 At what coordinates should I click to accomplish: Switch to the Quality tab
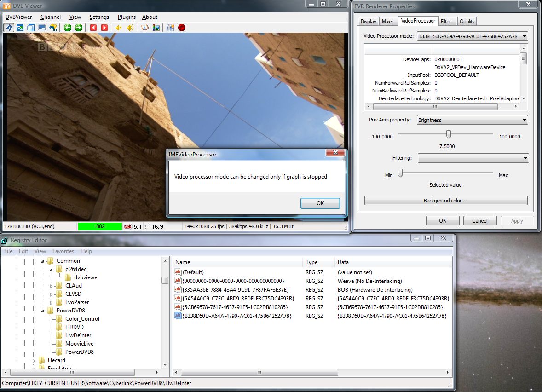467,22
